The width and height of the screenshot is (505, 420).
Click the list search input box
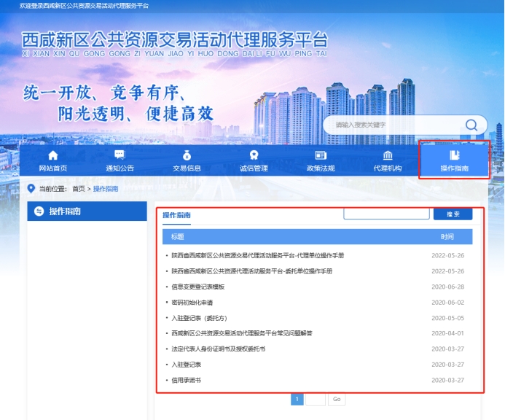pyautogui.click(x=386, y=214)
